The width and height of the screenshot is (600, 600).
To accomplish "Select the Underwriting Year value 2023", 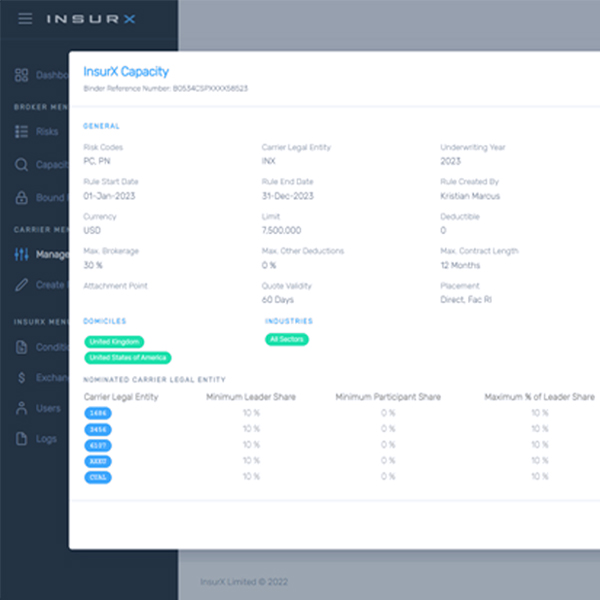I will [450, 161].
